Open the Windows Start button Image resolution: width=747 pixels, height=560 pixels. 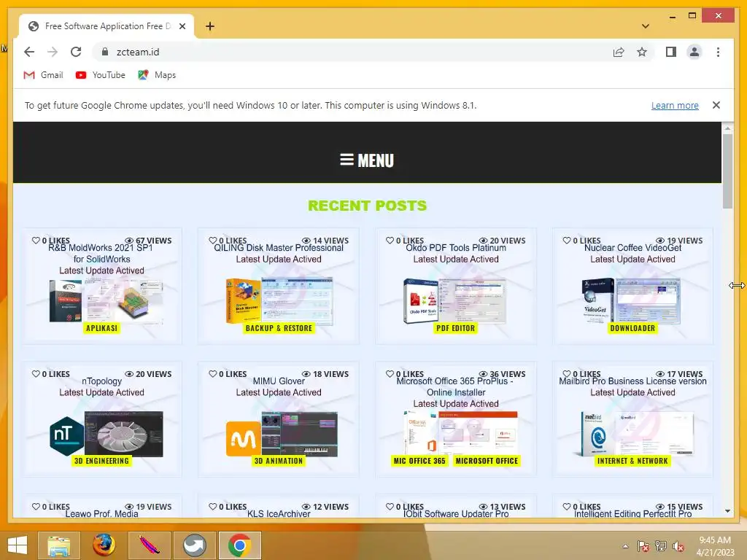click(18, 545)
